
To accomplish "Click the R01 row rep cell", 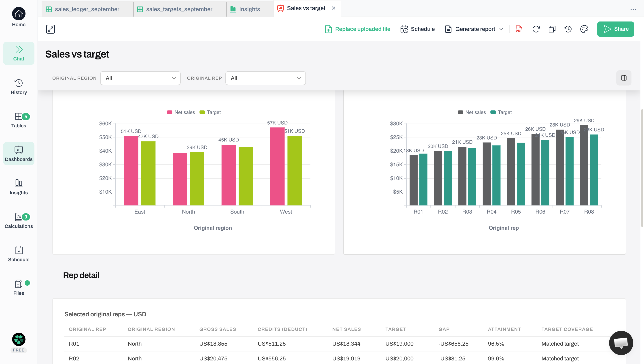I will tap(74, 344).
